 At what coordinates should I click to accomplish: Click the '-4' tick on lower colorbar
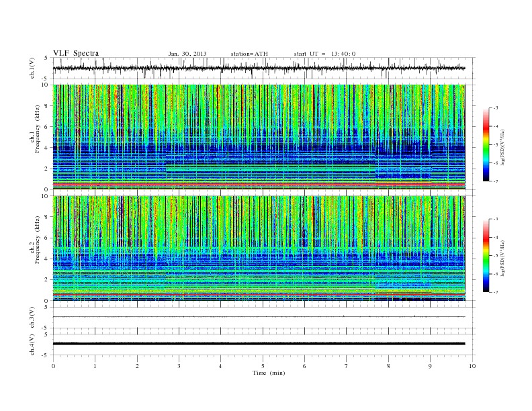click(x=496, y=237)
